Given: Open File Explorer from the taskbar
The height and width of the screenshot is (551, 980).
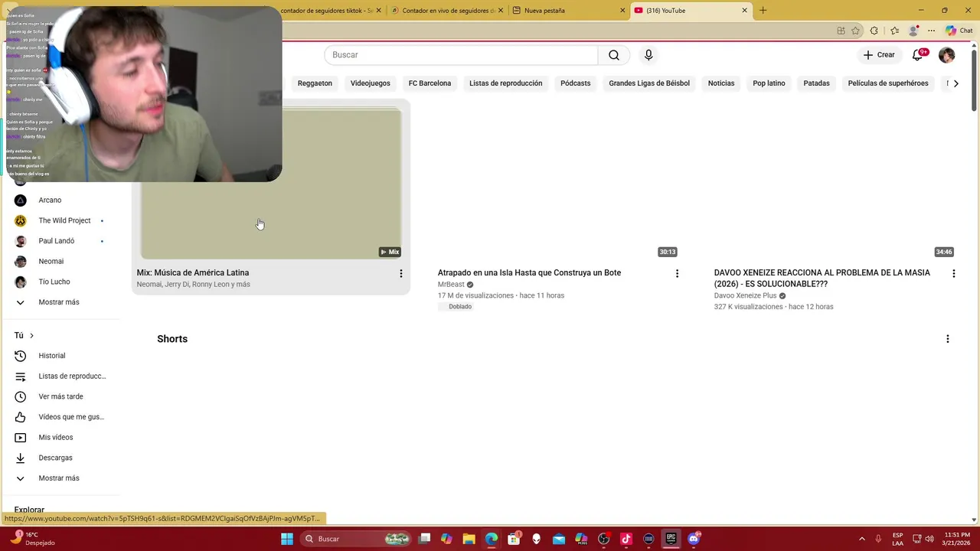Looking at the screenshot, I should [469, 539].
